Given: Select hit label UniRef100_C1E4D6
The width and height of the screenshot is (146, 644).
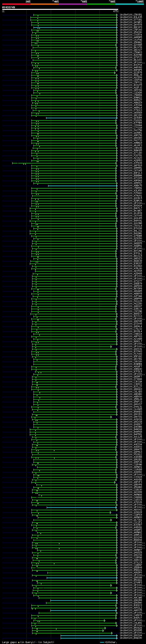Looking at the screenshot, I should click(131, 93).
